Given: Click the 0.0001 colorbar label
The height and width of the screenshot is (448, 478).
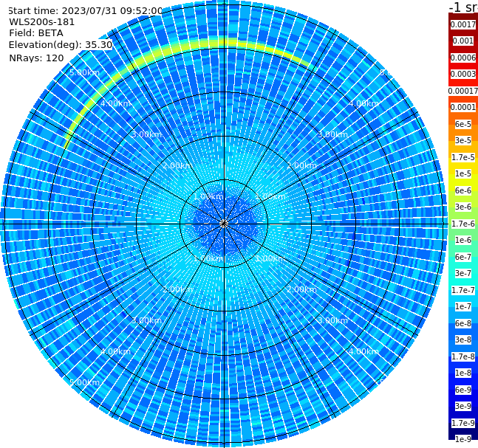Looking at the screenshot, I should (x=463, y=107).
